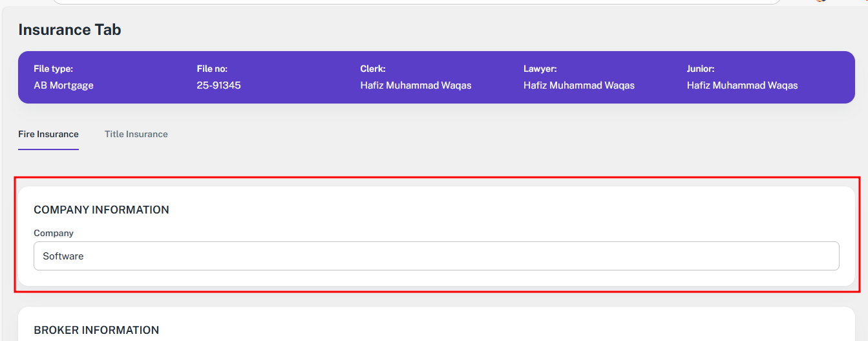This screenshot has width=868, height=341.
Task: Open the user avatar at top right
Action: click(x=821, y=1)
